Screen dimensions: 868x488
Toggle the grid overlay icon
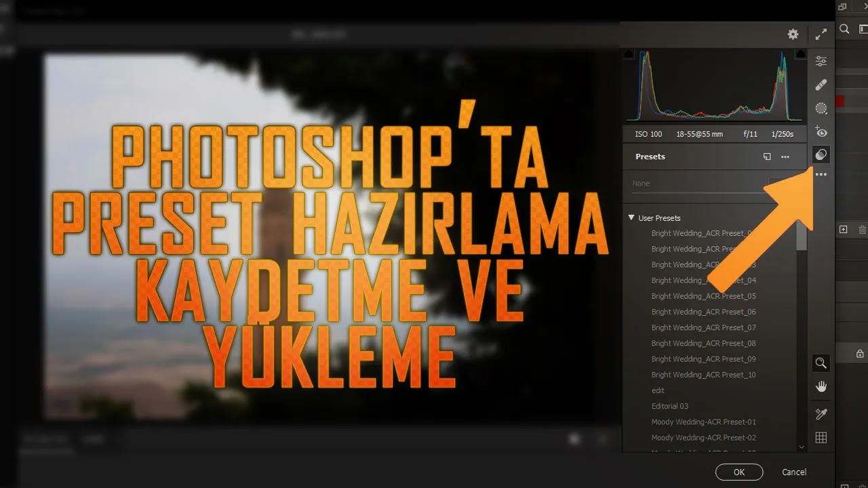pos(821,438)
